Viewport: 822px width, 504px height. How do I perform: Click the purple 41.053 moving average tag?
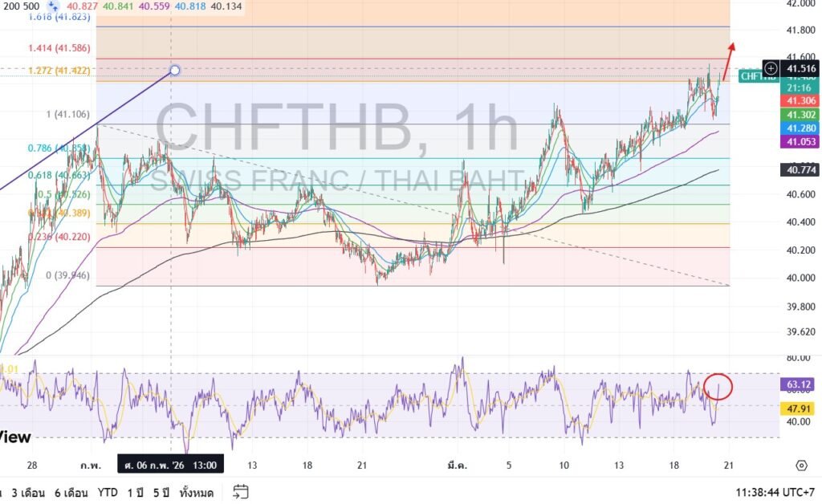pos(801,142)
